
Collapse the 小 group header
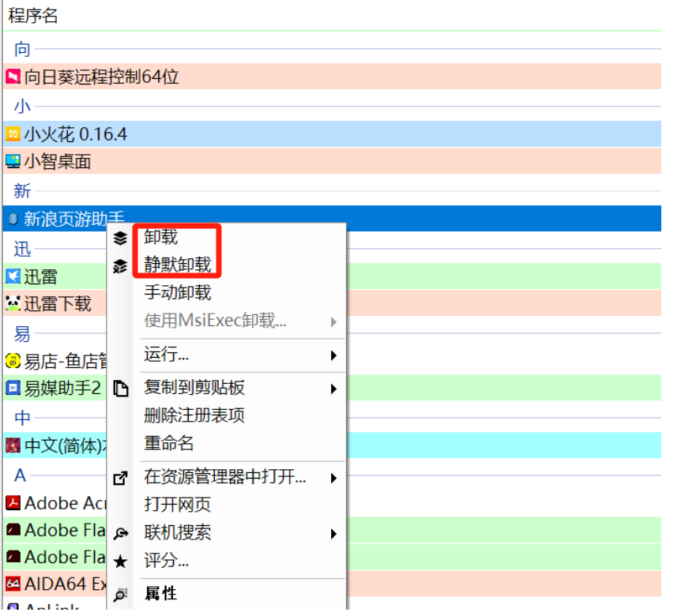pos(22,106)
